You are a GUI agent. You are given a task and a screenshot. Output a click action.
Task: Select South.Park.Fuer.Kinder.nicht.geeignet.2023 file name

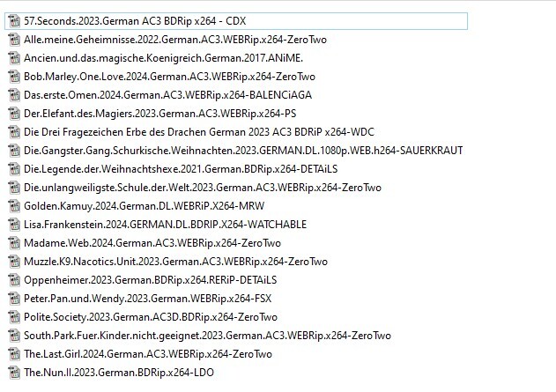(x=207, y=336)
